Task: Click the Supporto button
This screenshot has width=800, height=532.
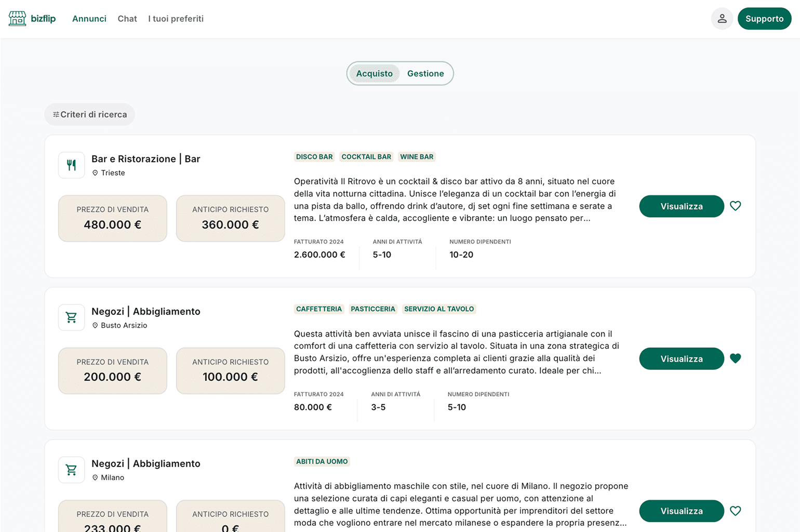Action: 764,19
